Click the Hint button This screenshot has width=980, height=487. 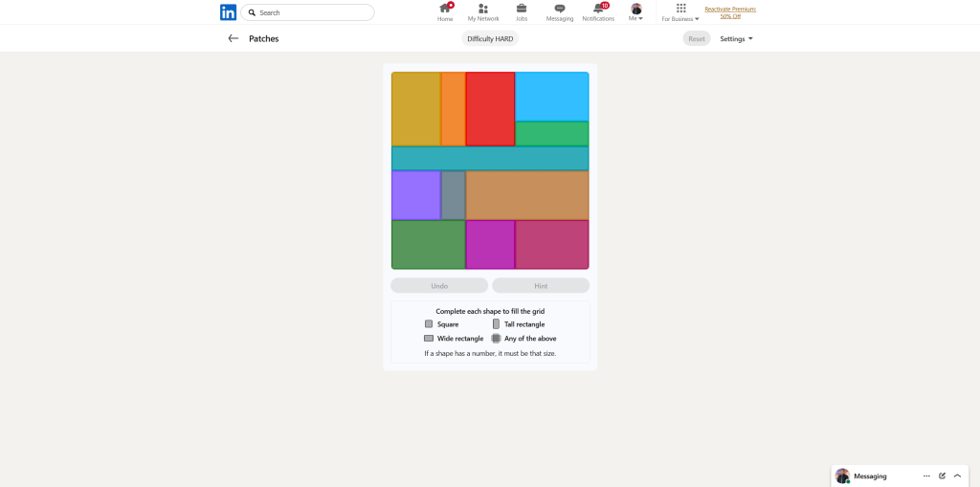(x=541, y=286)
